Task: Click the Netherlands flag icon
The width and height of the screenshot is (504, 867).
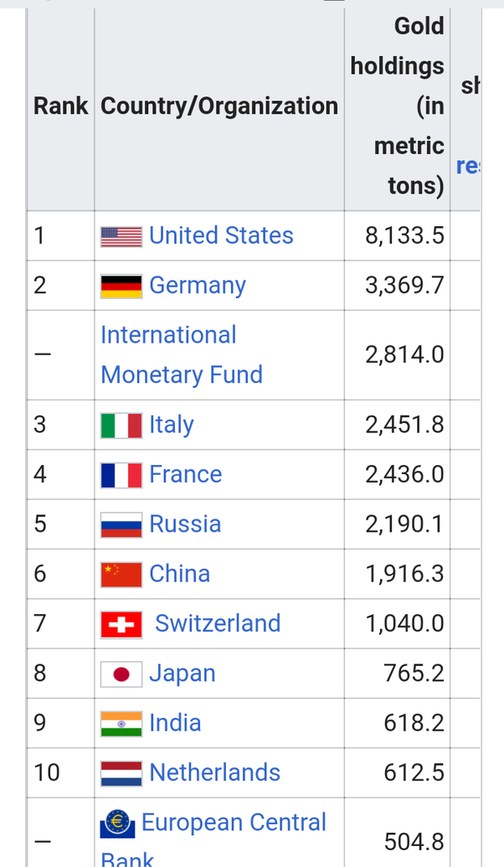Action: coord(121,773)
